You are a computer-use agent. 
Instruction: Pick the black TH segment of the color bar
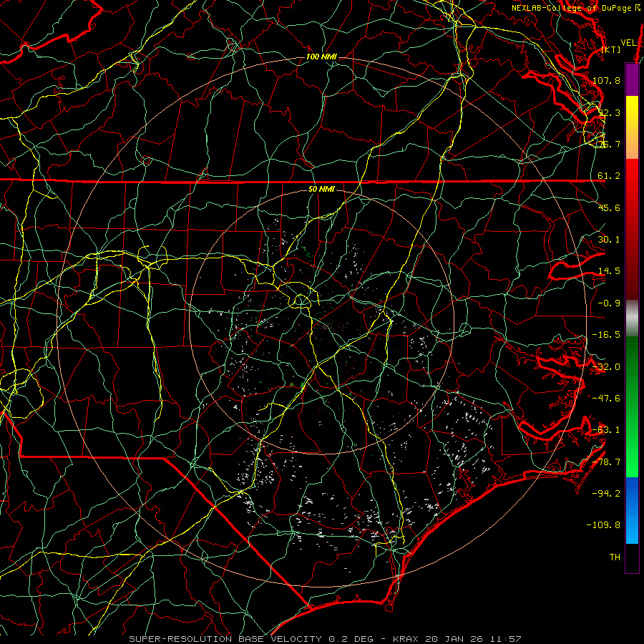(632, 558)
